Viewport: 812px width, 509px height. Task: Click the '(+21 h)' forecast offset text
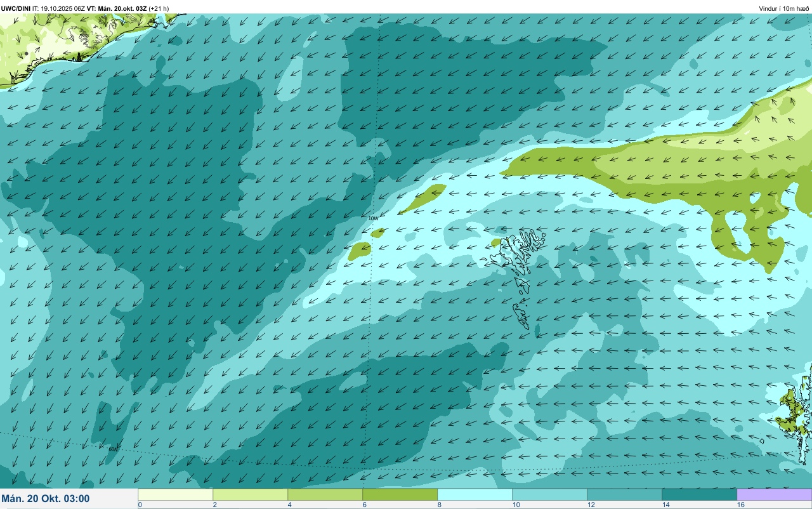[159, 8]
